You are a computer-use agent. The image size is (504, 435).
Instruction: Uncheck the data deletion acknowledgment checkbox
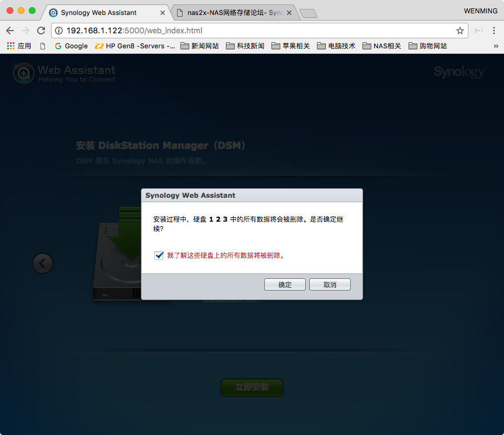(159, 255)
